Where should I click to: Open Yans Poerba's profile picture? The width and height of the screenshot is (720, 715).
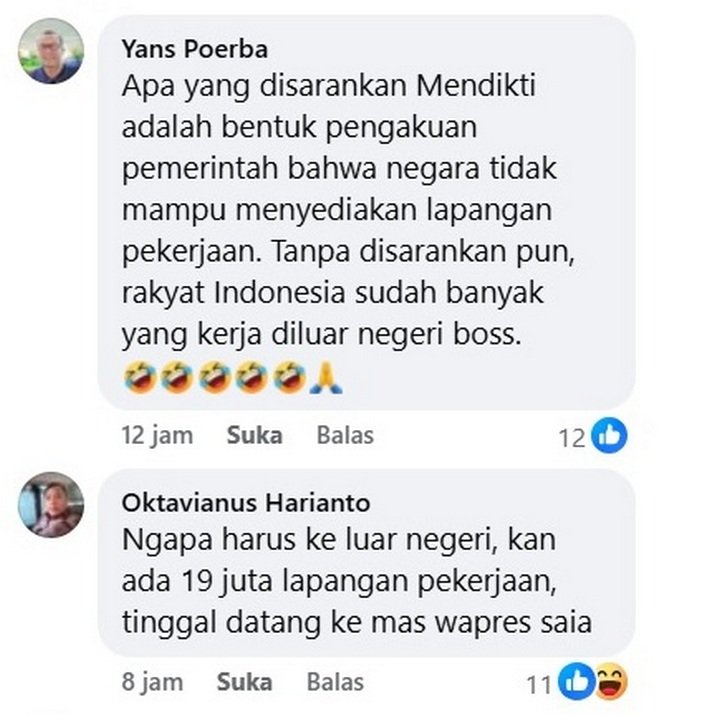point(51,51)
